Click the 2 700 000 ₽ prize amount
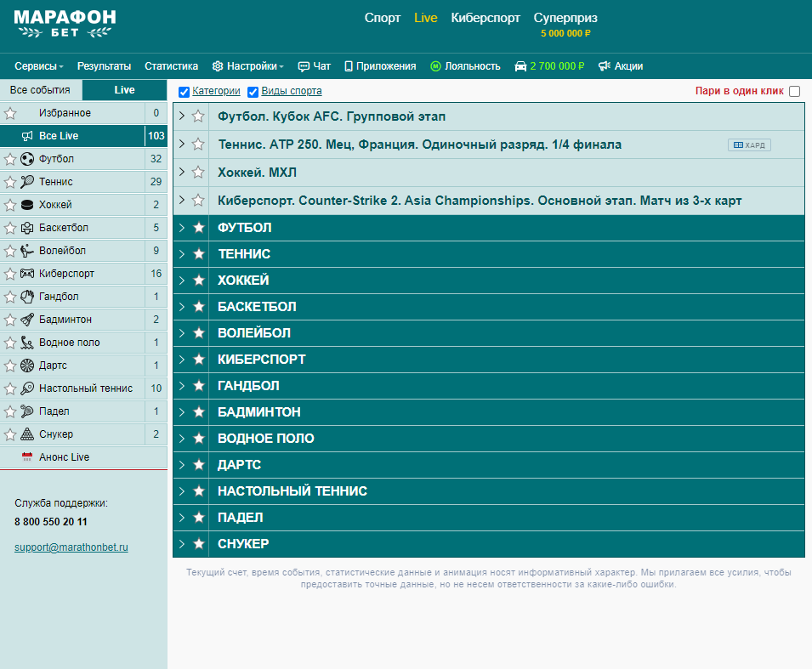 557,66
